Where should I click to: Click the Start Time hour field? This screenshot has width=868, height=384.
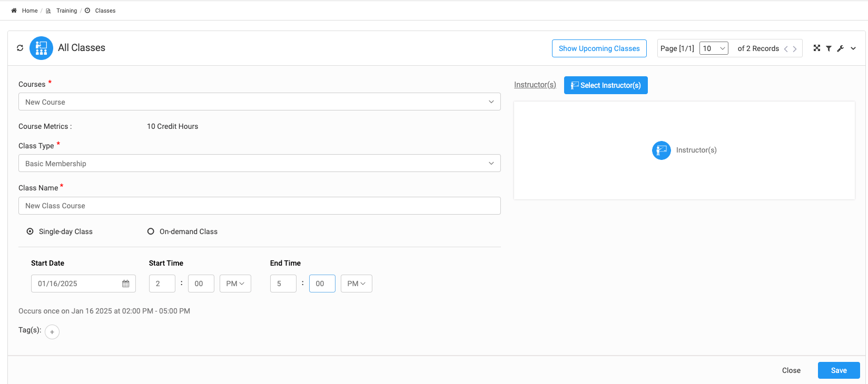point(162,284)
